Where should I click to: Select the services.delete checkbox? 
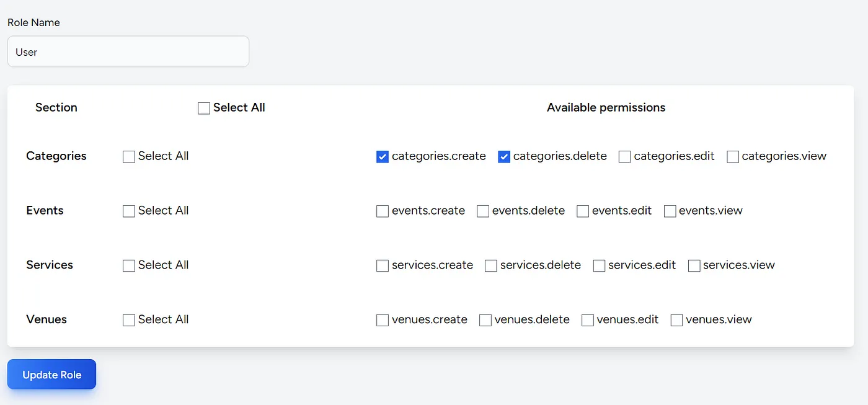[491, 266]
